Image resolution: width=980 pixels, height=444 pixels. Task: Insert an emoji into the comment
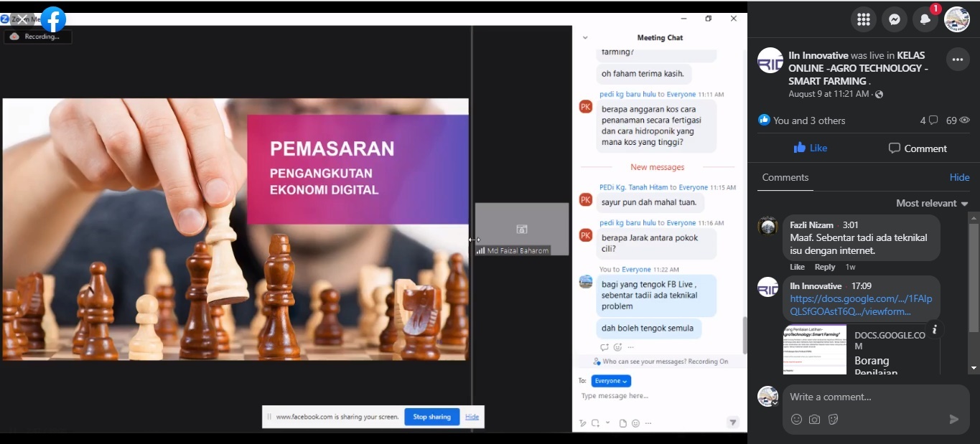[796, 420]
